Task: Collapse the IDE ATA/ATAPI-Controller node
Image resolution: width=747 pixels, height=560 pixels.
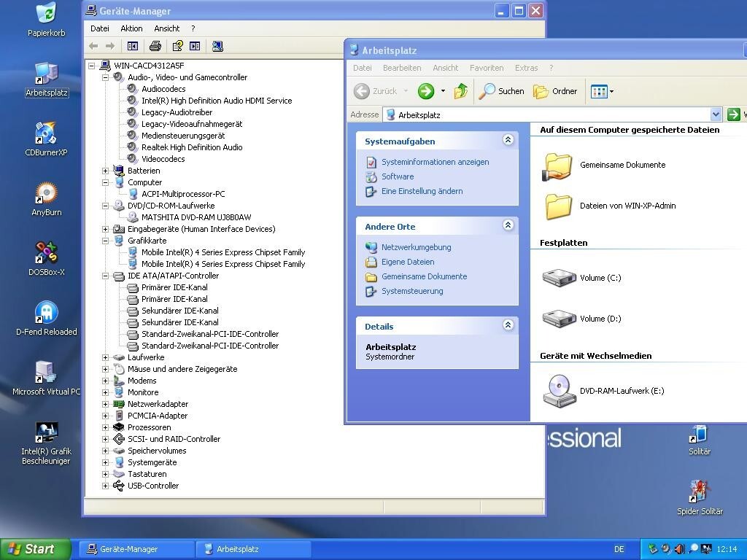Action: point(105,276)
